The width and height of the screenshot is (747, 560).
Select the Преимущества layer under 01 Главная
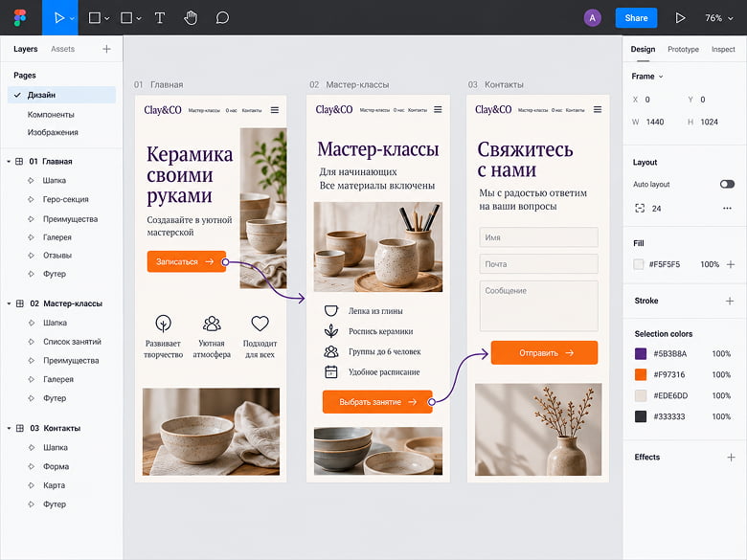(70, 219)
